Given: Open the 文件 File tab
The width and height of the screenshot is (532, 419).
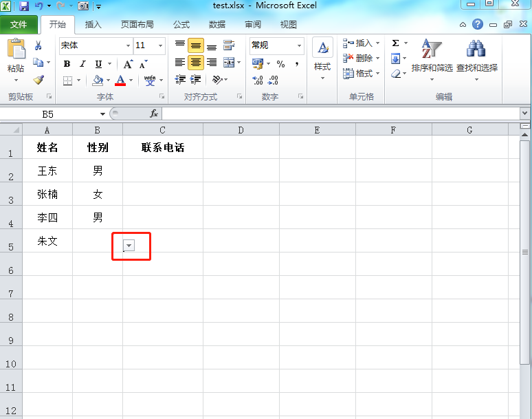Looking at the screenshot, I should (x=19, y=25).
